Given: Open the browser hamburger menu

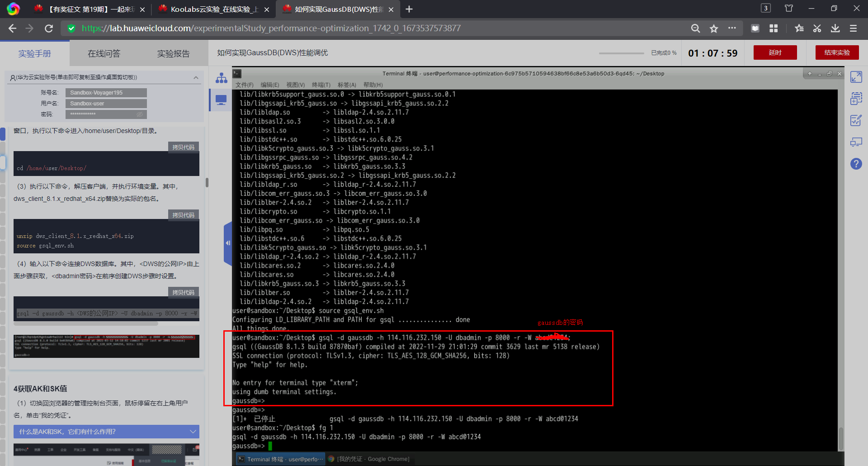Looking at the screenshot, I should coord(854,29).
